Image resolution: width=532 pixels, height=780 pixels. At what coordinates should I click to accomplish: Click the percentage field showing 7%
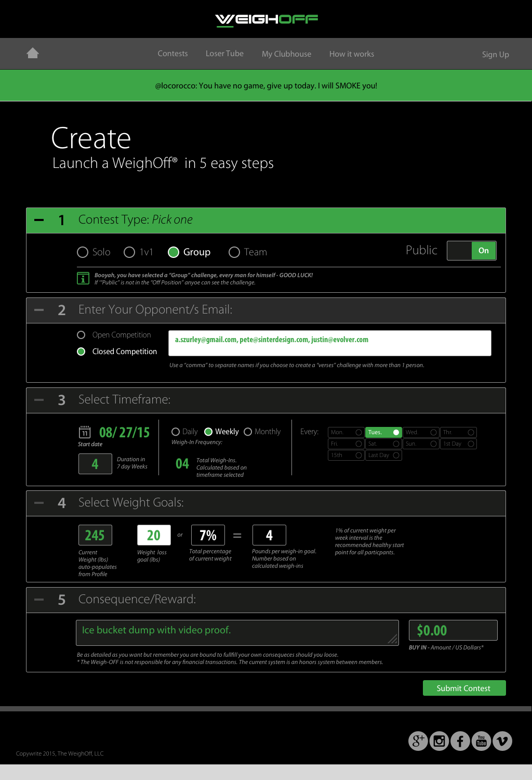(208, 535)
